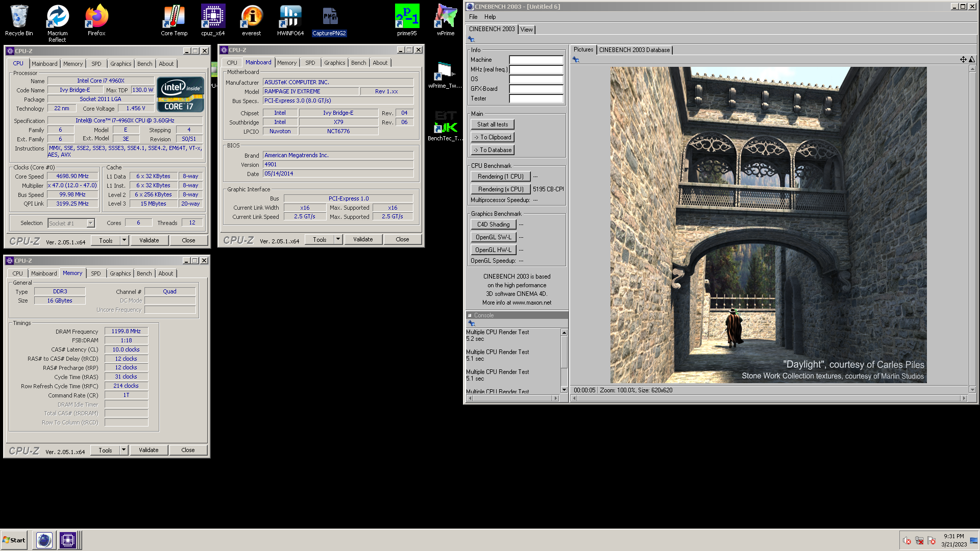
Task: Click Start all tests button
Action: click(493, 124)
